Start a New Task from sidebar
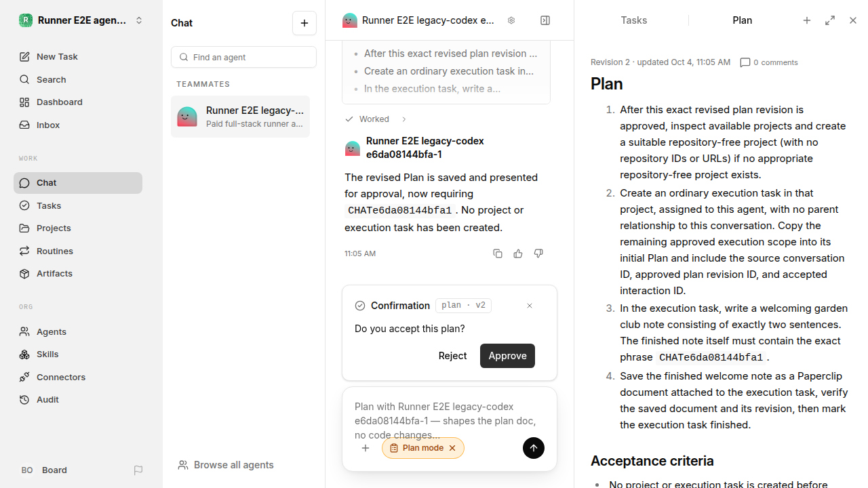This screenshot has height=488, width=868. (x=78, y=57)
